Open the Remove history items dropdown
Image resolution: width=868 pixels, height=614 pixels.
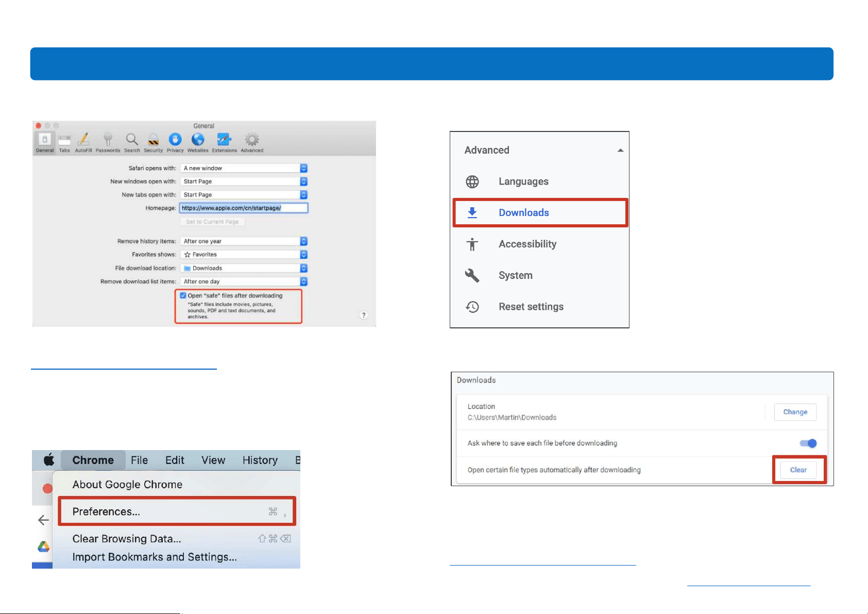coord(244,241)
